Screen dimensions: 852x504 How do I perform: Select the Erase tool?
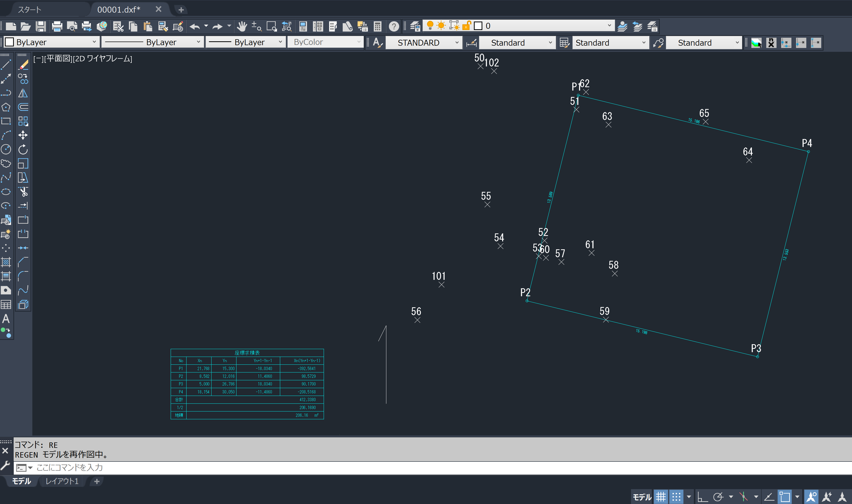tap(23, 65)
